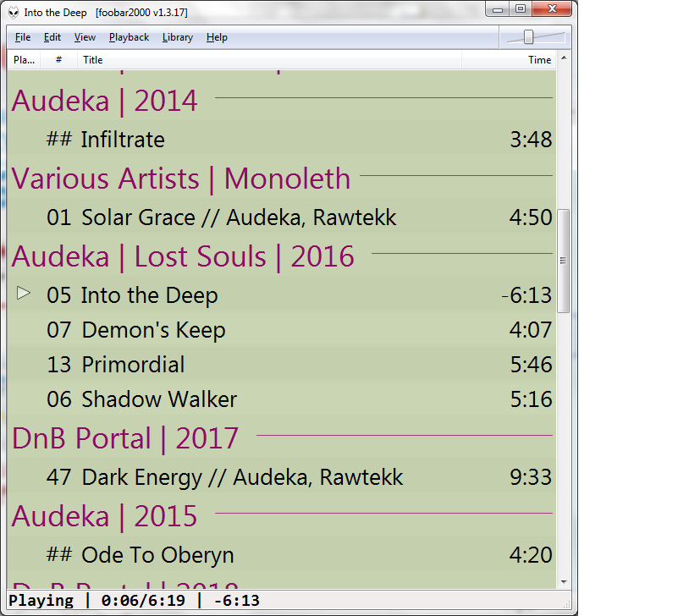Click the 4:50 duration of Solar Grace

click(x=531, y=217)
